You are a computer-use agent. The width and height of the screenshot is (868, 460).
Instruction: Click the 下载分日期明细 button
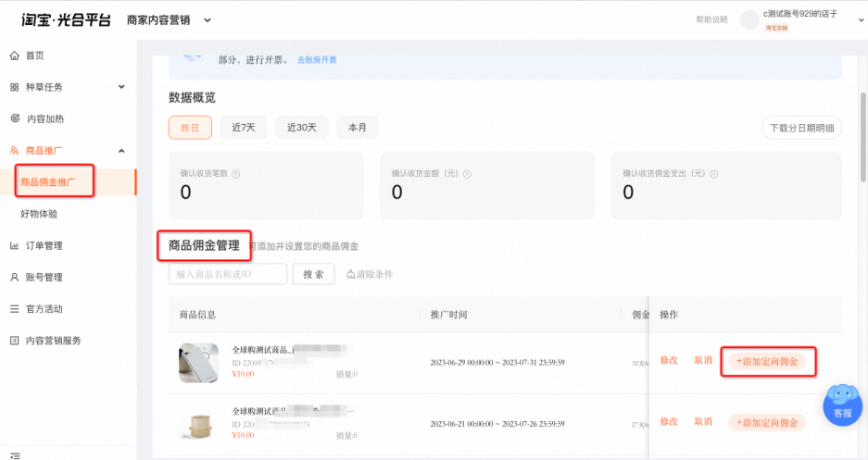(x=801, y=128)
